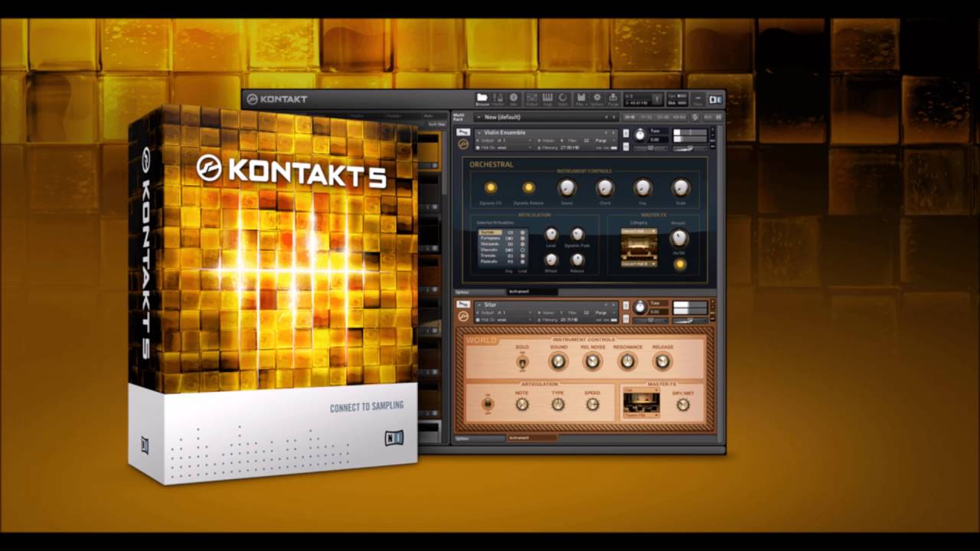Click the RESONANCE knob in World panel
The image size is (980, 551).
(627, 361)
